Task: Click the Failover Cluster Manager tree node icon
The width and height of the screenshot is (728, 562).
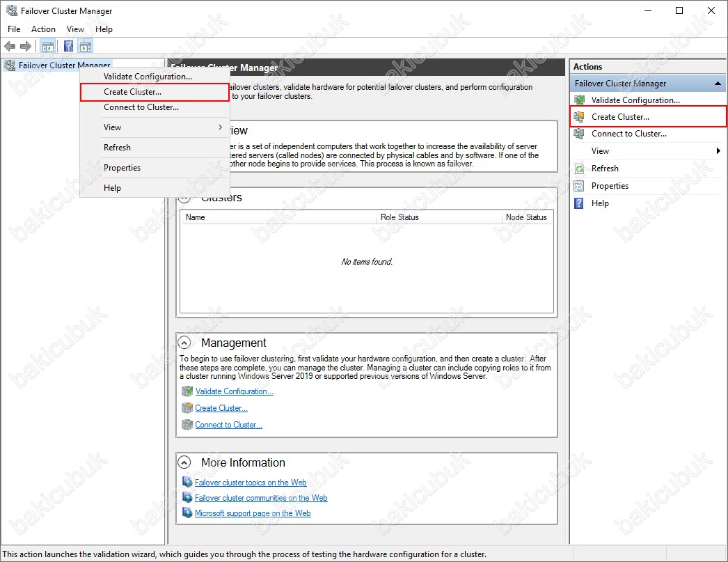Action: 9,65
